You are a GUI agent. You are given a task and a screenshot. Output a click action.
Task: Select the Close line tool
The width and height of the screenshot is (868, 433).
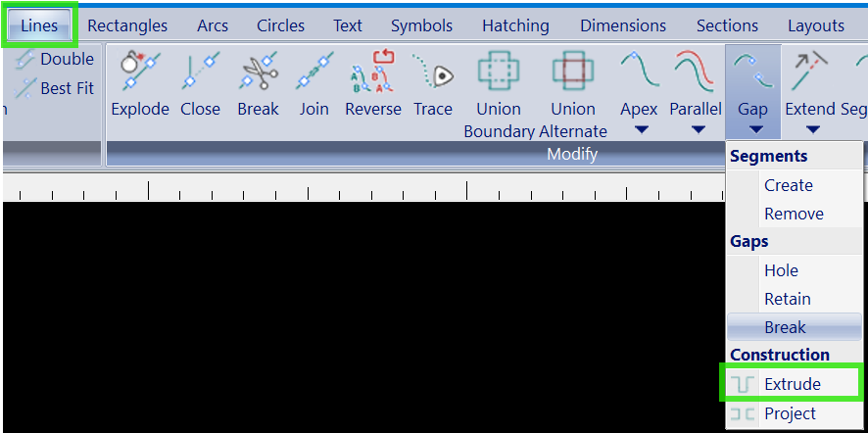point(200,84)
